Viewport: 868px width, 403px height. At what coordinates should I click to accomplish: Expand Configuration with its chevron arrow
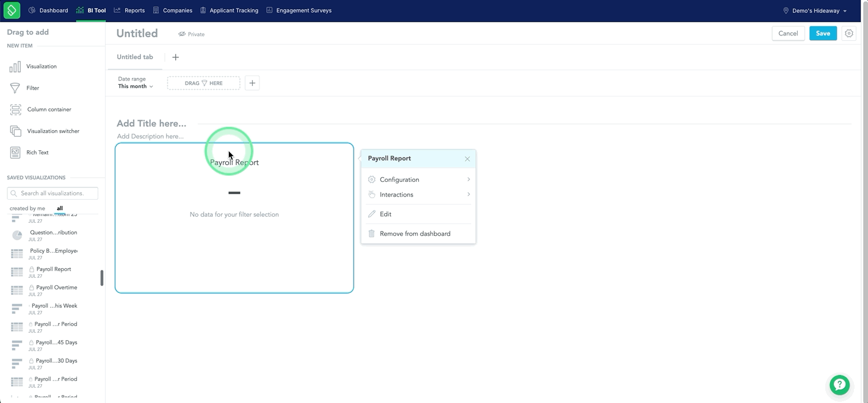coord(468,180)
